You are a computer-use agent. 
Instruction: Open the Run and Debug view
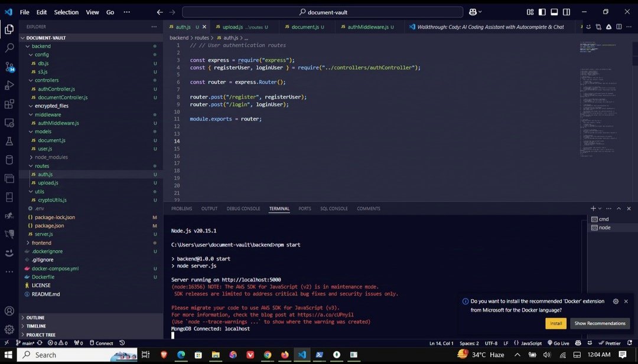(x=8, y=84)
